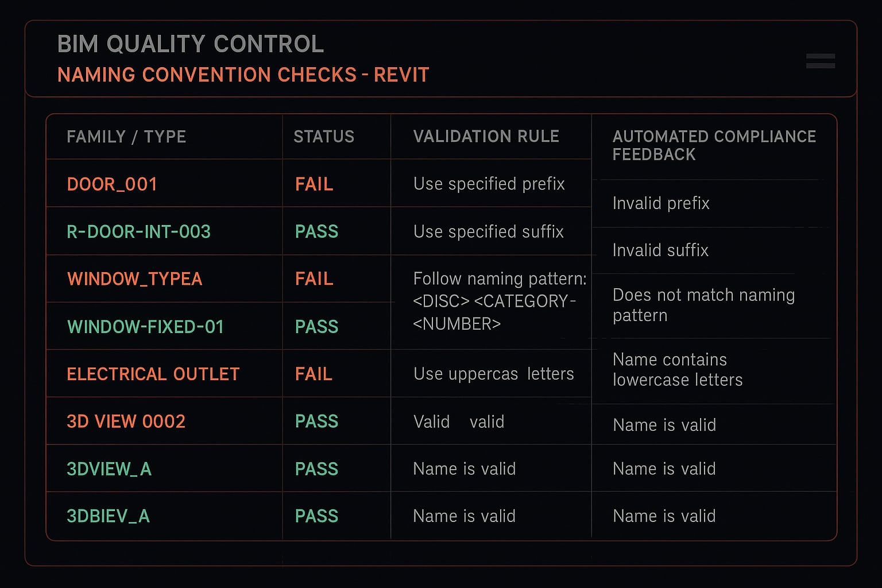
Task: Select the 3D VIEW 0002 entry
Action: (126, 421)
